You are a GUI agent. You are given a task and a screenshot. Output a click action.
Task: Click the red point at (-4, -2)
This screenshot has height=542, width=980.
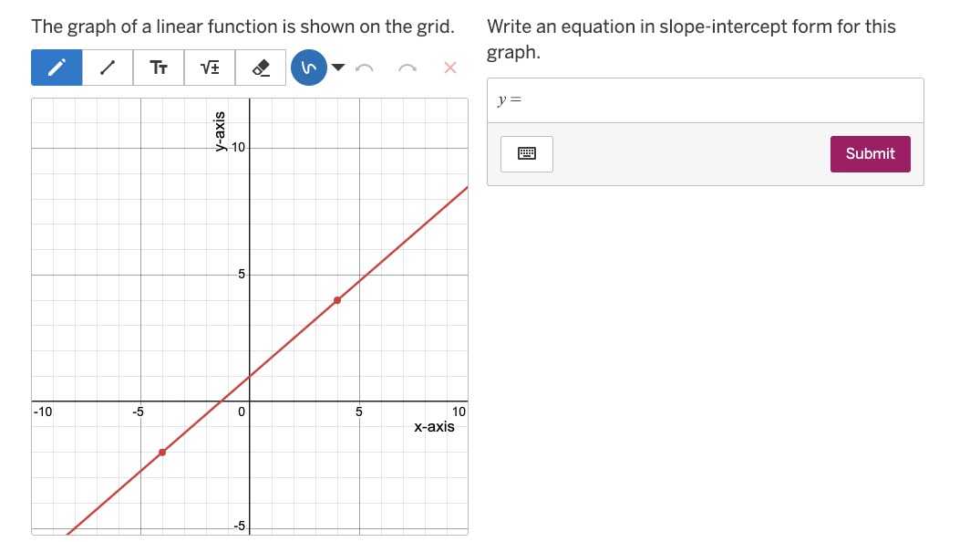(162, 452)
